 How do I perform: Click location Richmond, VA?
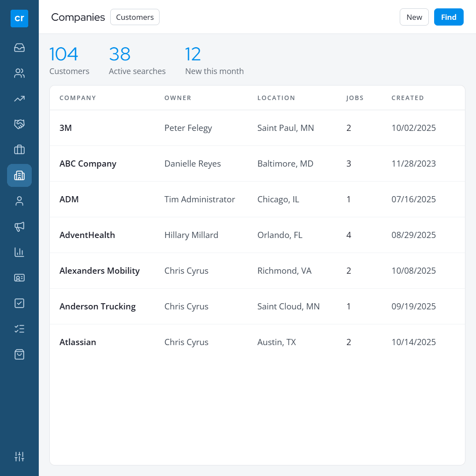point(284,271)
